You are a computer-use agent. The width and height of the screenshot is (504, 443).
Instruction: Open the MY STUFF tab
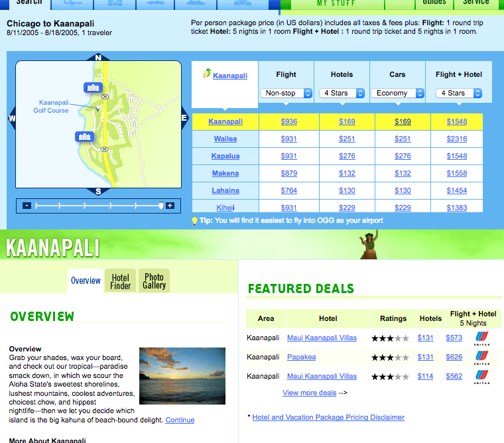tap(336, 3)
